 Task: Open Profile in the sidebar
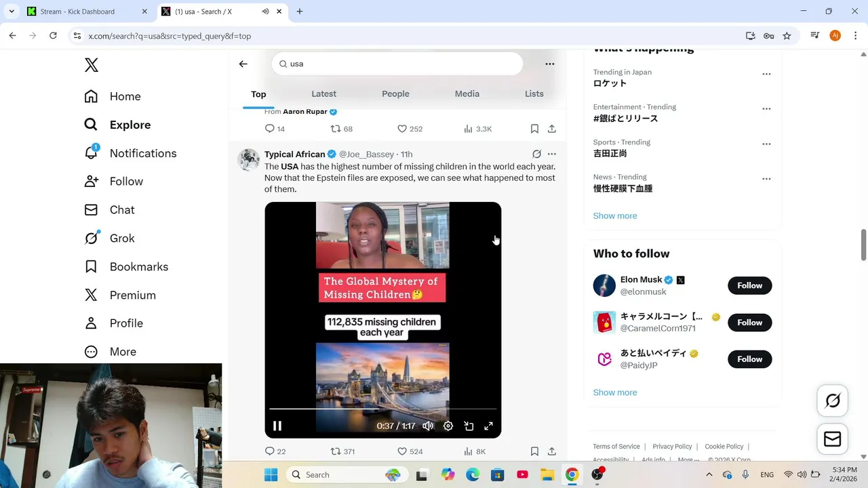113,323
